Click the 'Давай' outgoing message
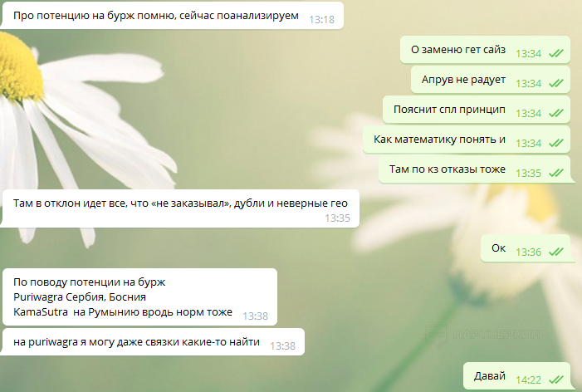This screenshot has width=582, height=392. pyautogui.click(x=517, y=376)
